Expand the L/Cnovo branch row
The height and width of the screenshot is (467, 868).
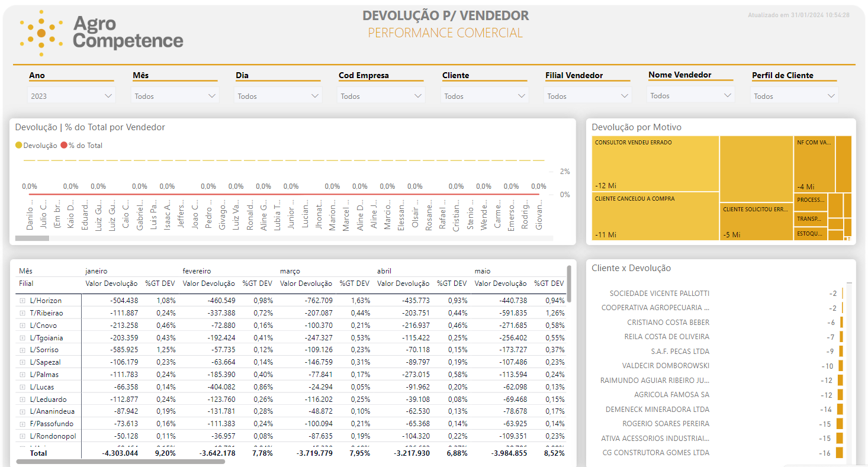(22, 326)
